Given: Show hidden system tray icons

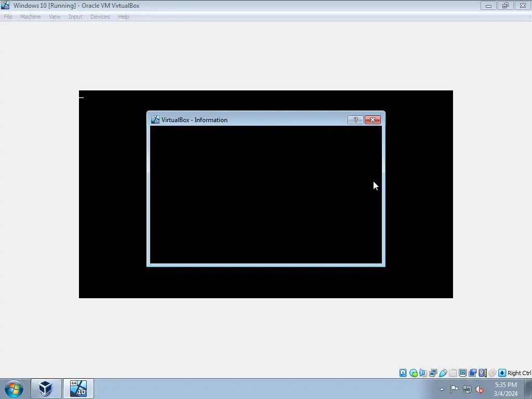Looking at the screenshot, I should point(442,389).
